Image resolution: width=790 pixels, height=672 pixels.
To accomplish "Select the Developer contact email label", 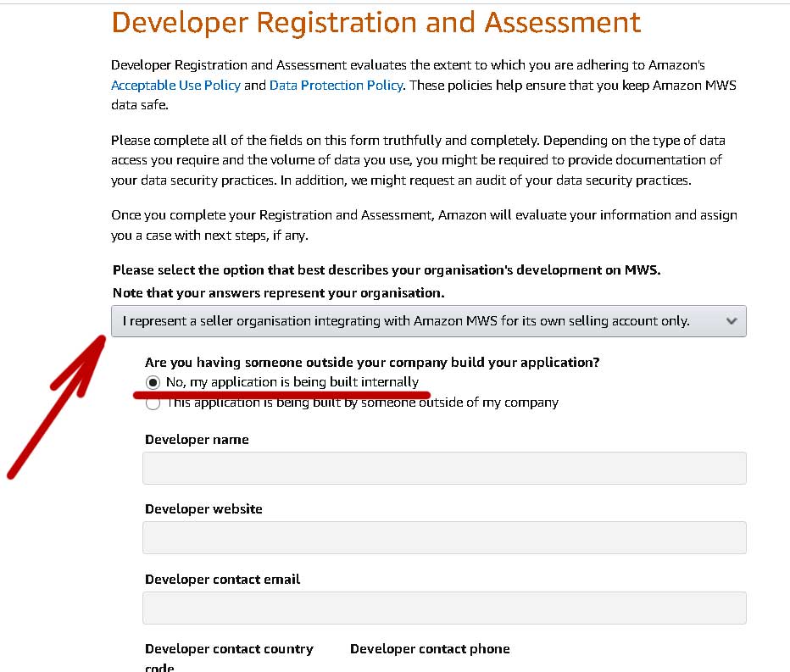I will point(222,580).
